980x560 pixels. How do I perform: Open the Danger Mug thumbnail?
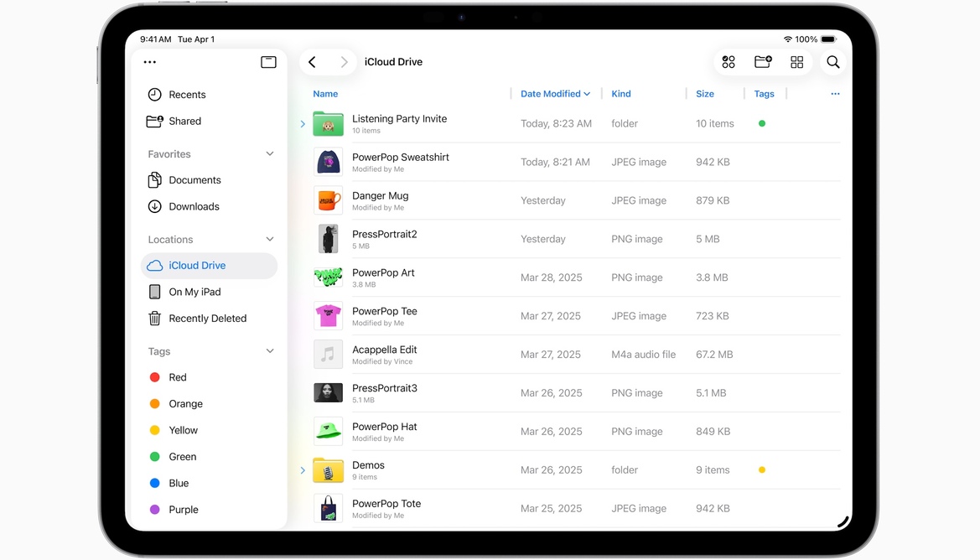328,200
